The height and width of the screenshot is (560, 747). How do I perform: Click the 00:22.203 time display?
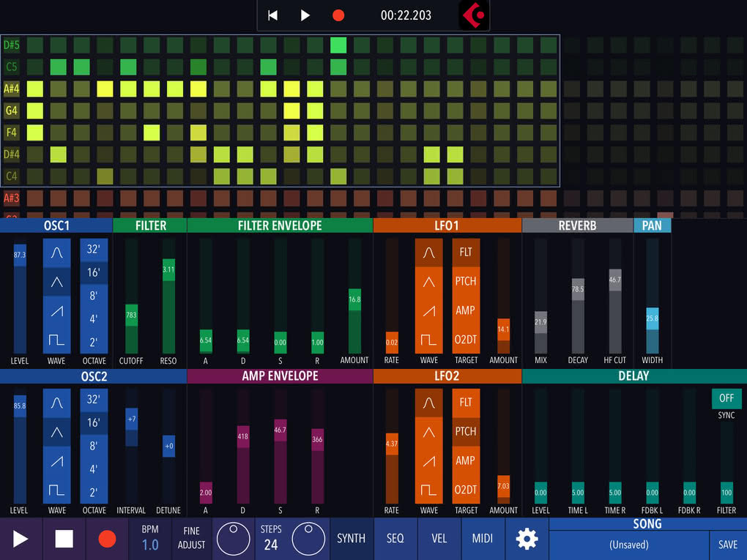tap(406, 15)
